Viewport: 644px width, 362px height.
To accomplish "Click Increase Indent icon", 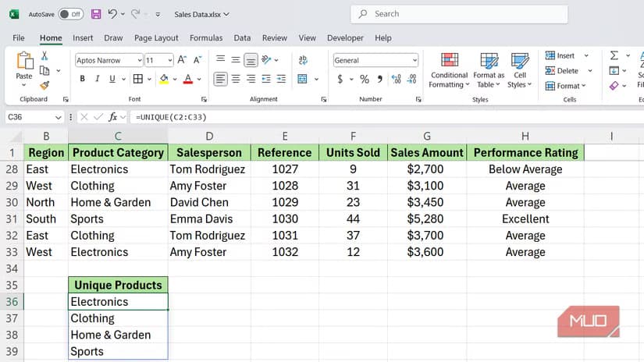I will pyautogui.click(x=281, y=79).
